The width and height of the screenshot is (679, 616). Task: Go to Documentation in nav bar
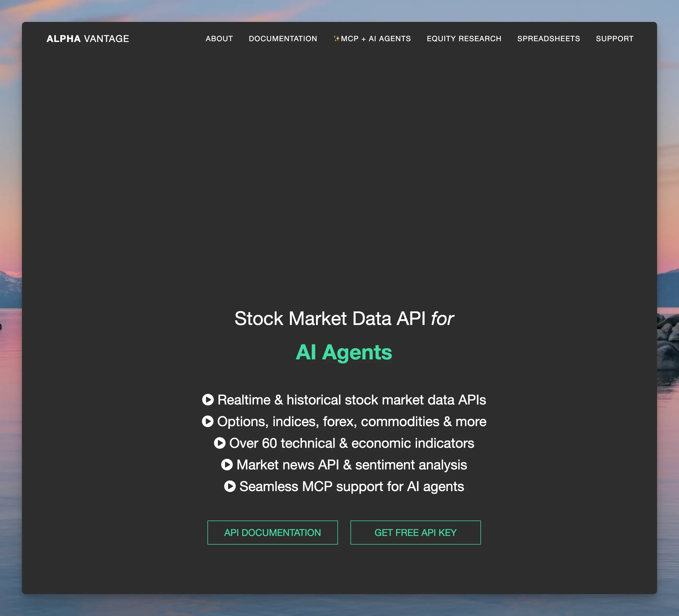click(x=283, y=39)
